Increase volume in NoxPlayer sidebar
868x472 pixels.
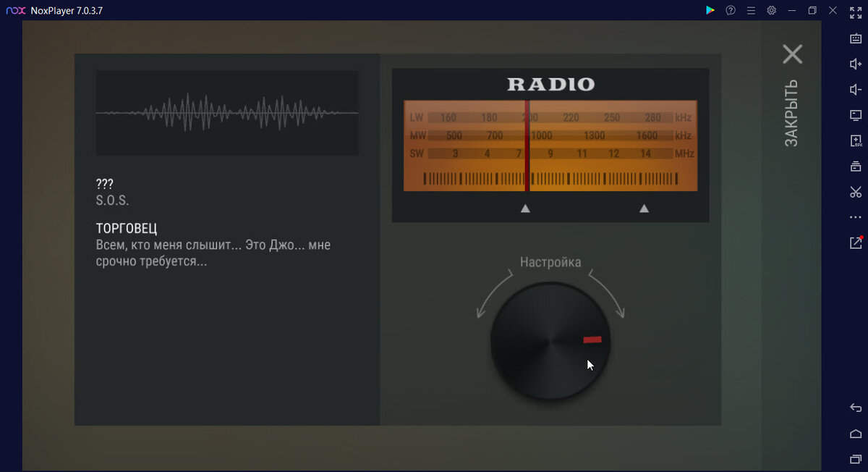point(855,64)
